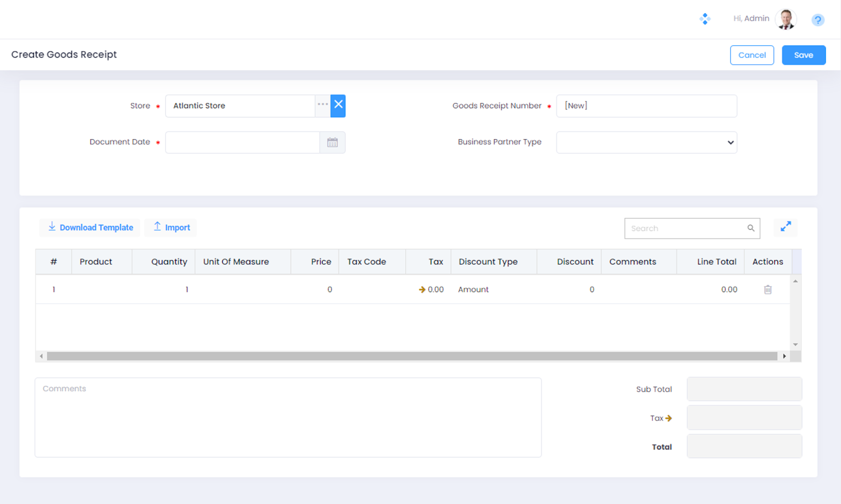Viewport: 841px width, 504px height.
Task: Select the Discount Type cell showing Amount
Action: [473, 290]
